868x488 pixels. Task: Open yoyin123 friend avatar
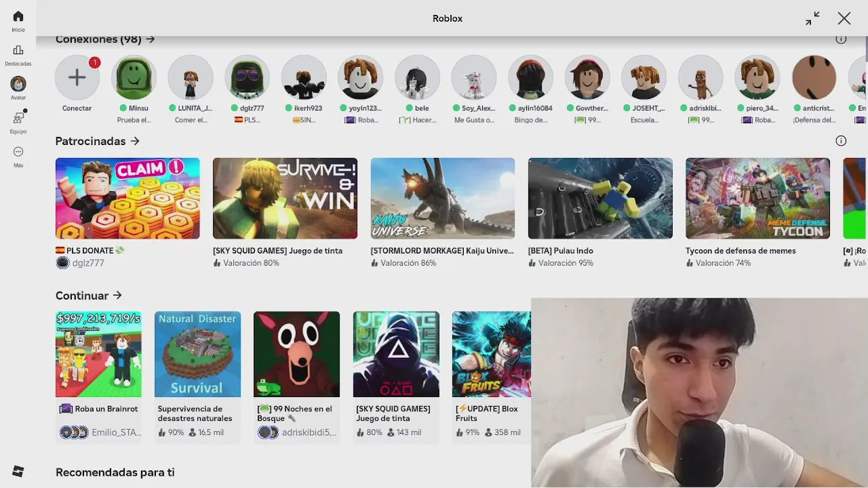(361, 77)
